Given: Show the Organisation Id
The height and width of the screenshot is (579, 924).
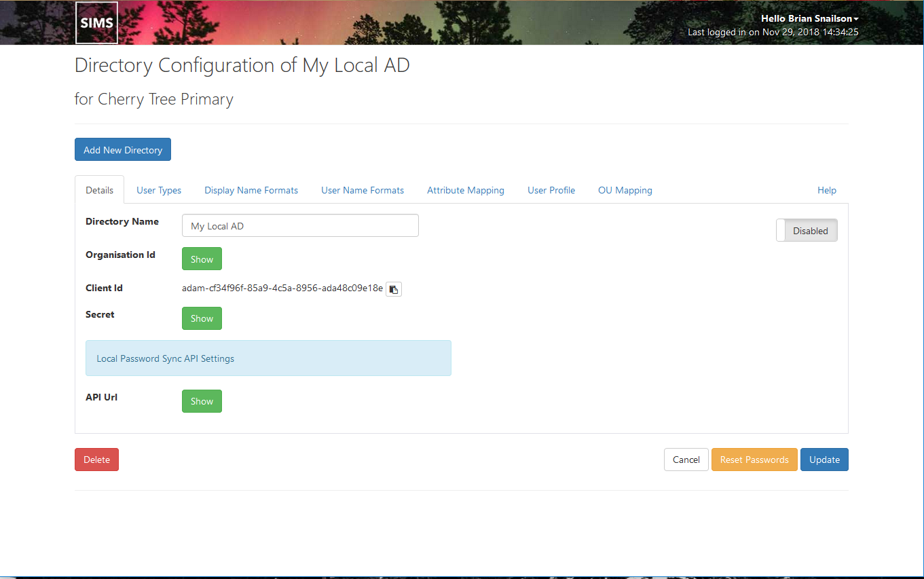Looking at the screenshot, I should click(202, 259).
